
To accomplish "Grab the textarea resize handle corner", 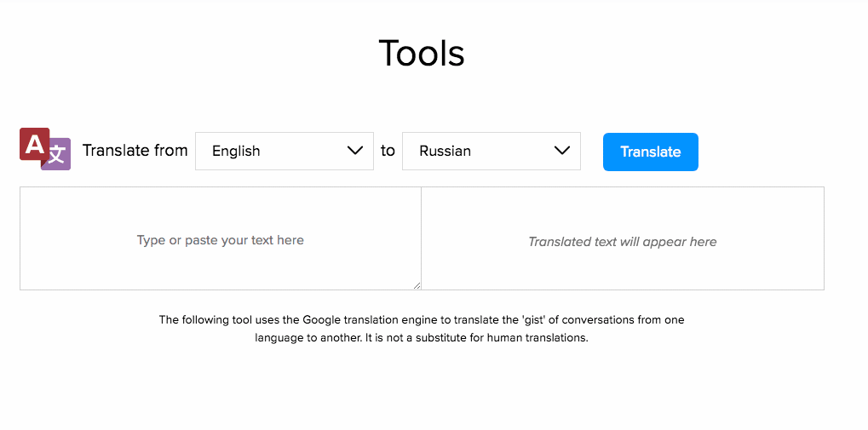I will click(x=417, y=285).
